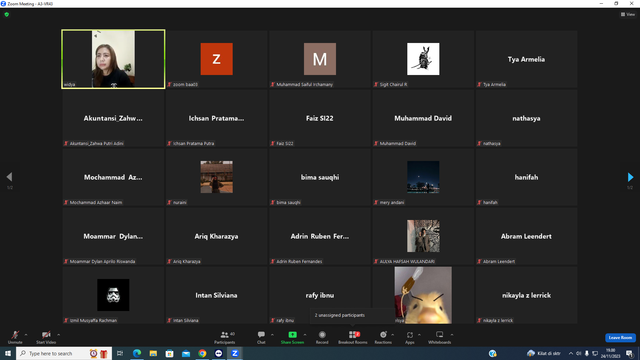Click the Start Video camera icon
This screenshot has width=640, height=360.
pyautogui.click(x=46, y=335)
